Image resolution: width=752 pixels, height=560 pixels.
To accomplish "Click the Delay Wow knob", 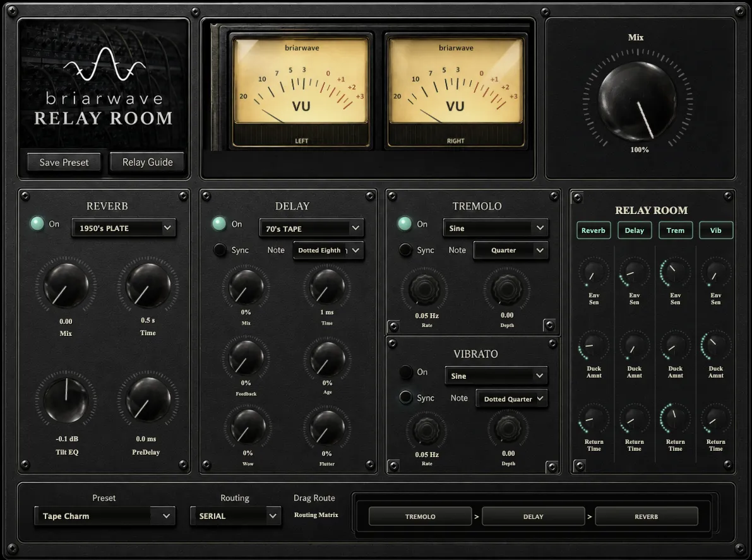I will tap(248, 427).
